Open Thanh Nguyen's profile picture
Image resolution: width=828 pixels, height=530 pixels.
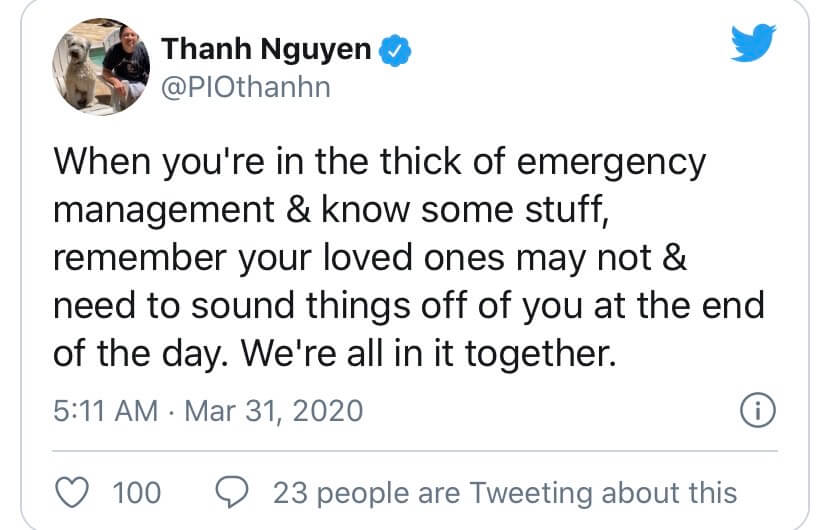click(101, 67)
